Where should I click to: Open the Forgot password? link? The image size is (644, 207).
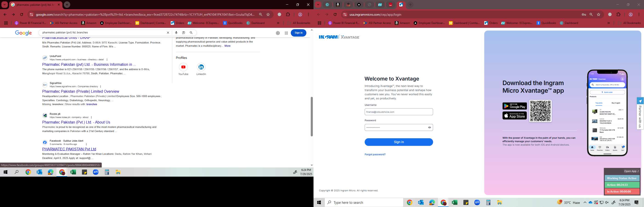coord(375,154)
